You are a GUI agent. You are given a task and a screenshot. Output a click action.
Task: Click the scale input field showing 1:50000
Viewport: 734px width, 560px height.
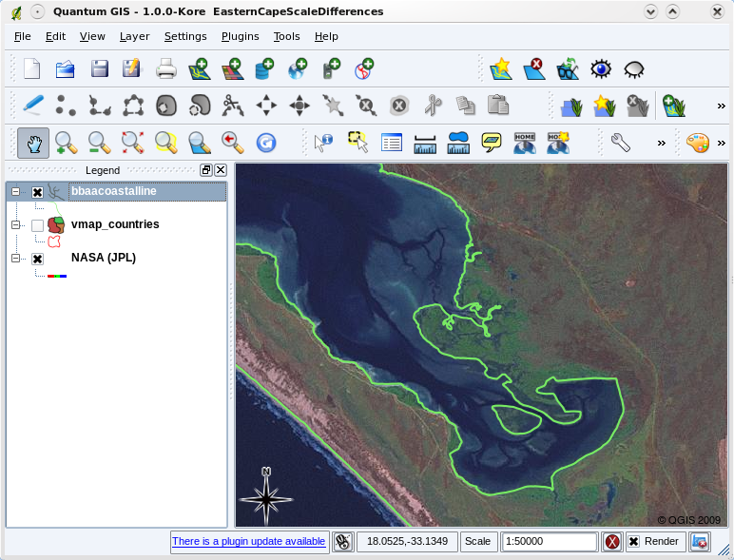[x=550, y=541]
